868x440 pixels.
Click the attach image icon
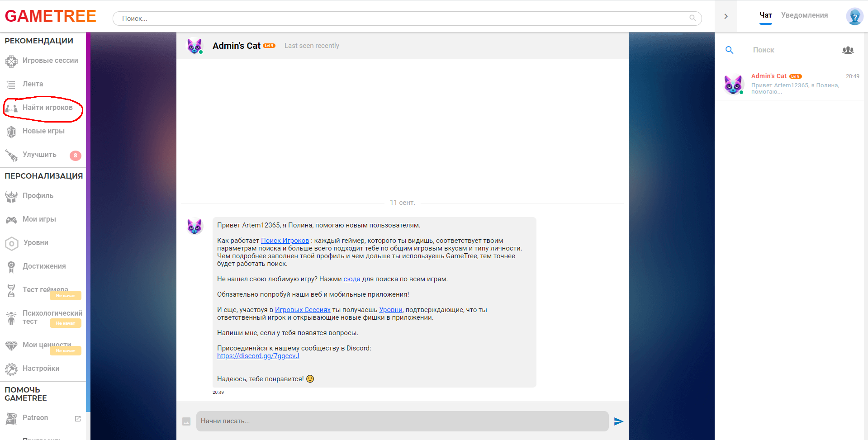[x=186, y=421]
